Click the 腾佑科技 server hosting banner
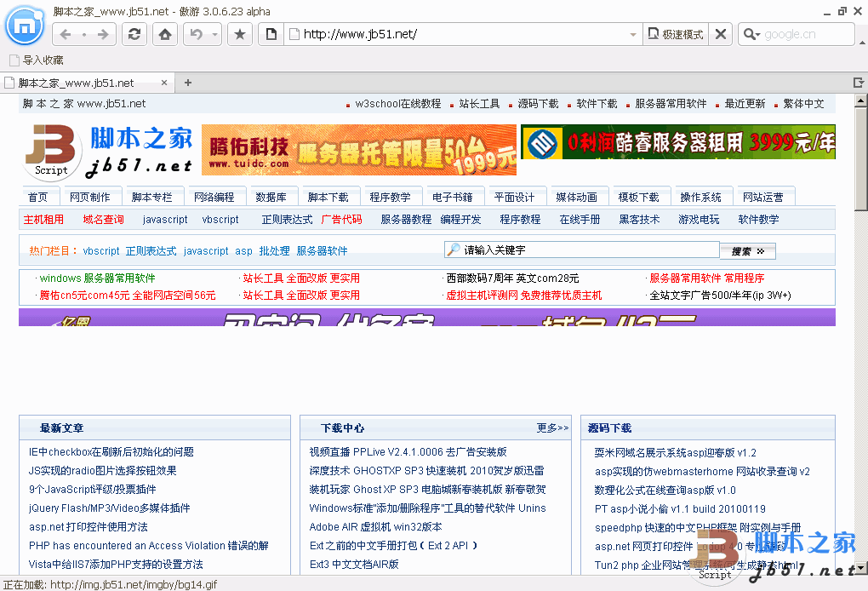This screenshot has width=868, height=591. [359, 150]
